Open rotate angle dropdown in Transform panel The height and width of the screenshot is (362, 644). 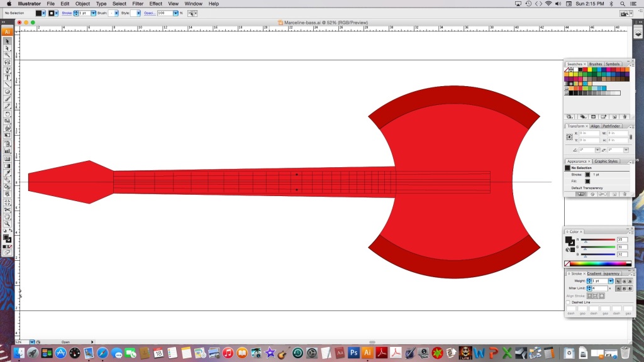coord(597,150)
